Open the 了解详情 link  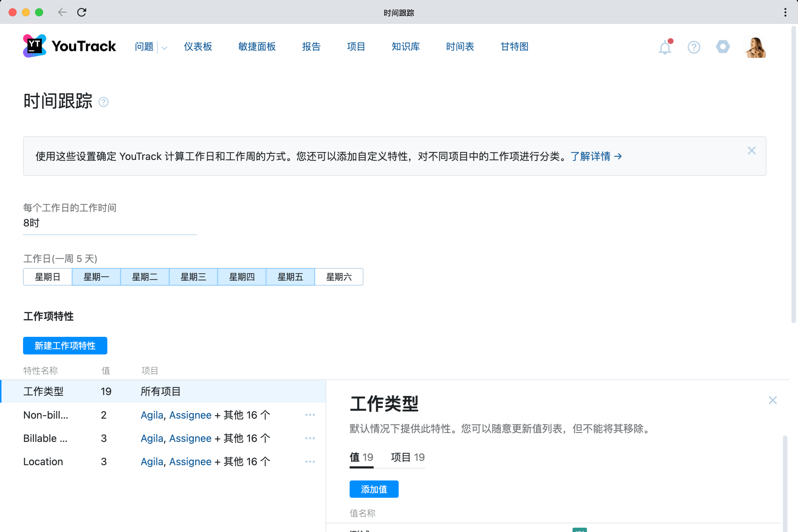596,156
